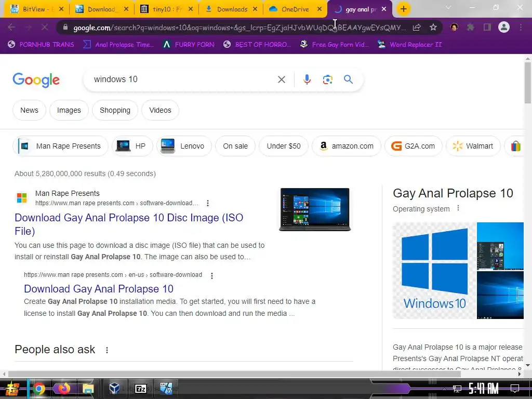Click the share page icon in address bar
Screen dimensions: 532x399
417,27
